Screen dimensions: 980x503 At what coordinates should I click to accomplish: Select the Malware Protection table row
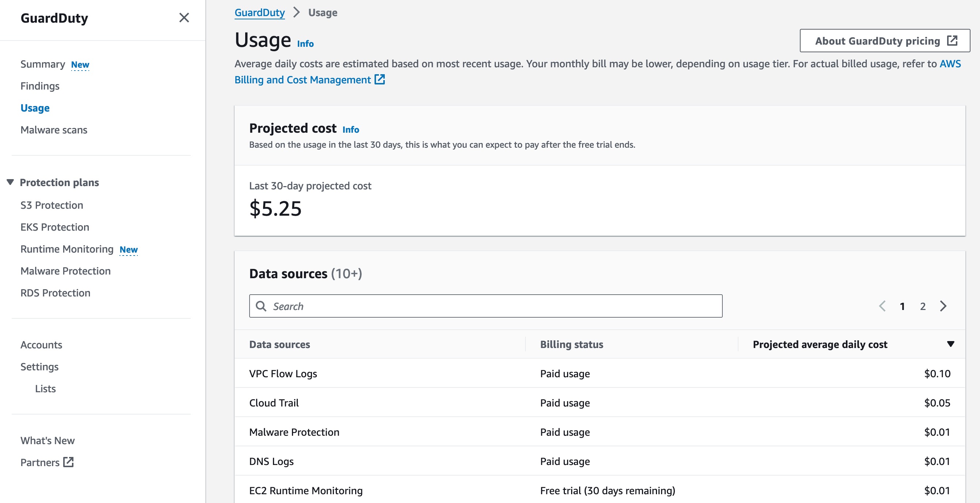coord(600,432)
